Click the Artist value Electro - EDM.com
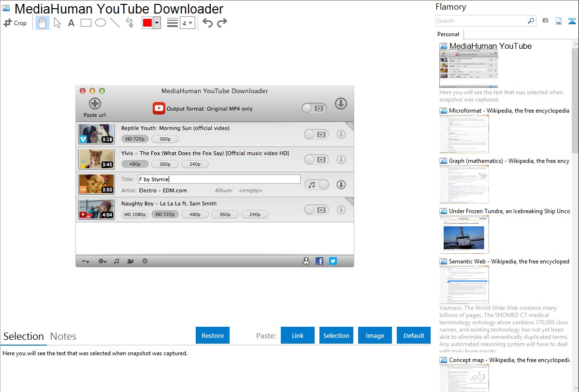 [x=163, y=190]
